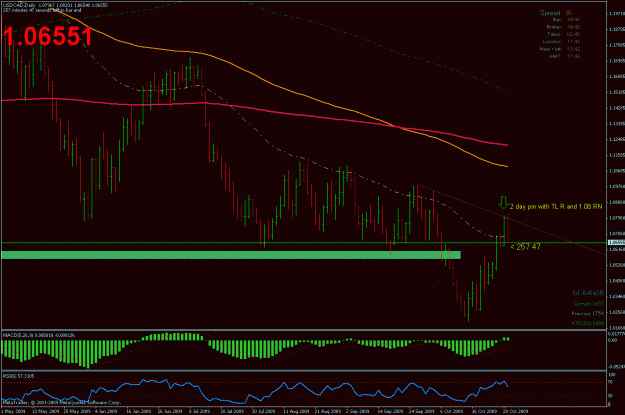This screenshot has width=625, height=415.
Task: Click the 16 Jun 2009 date label
Action: [x=139, y=411]
